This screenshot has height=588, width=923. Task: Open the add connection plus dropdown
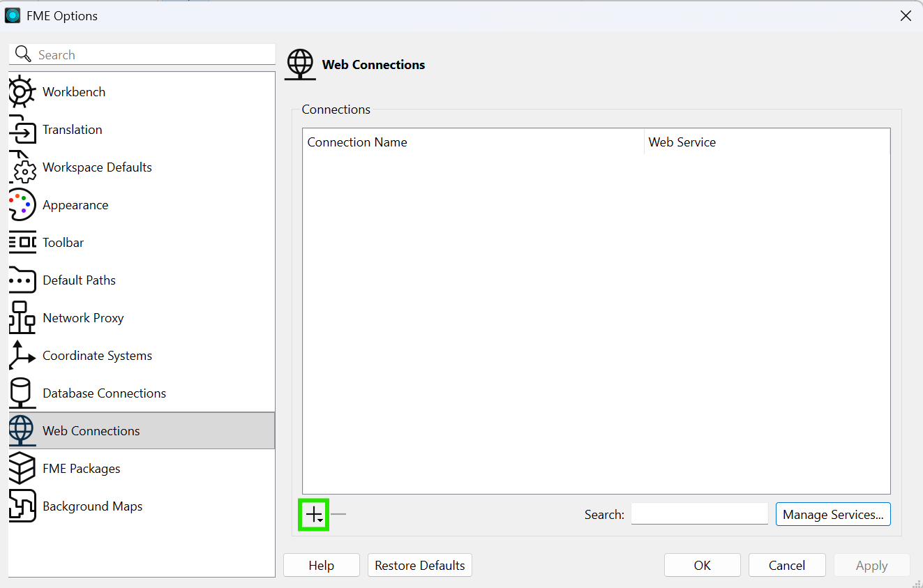[x=314, y=515]
